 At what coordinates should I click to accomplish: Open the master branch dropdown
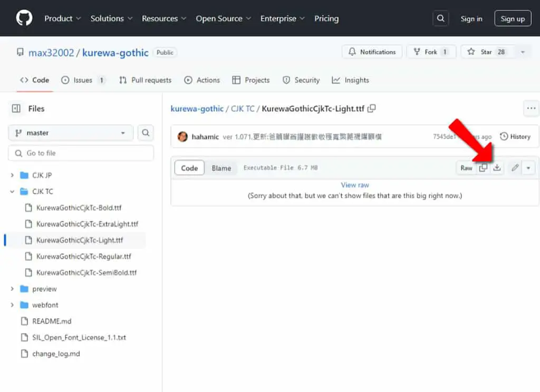click(x=70, y=133)
